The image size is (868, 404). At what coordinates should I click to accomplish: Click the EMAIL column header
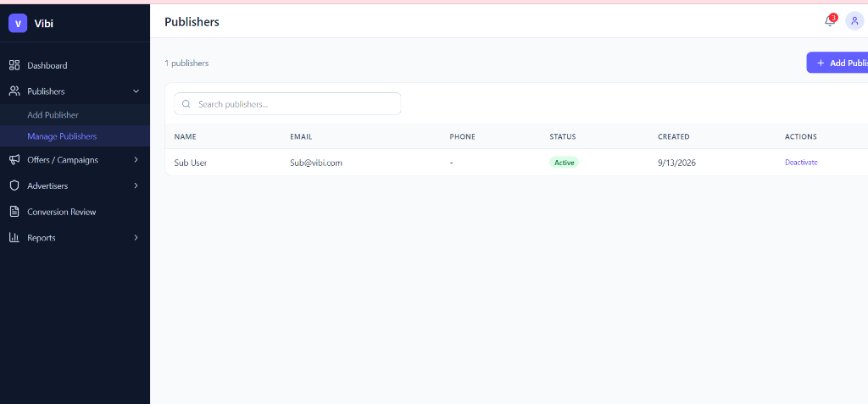click(301, 136)
